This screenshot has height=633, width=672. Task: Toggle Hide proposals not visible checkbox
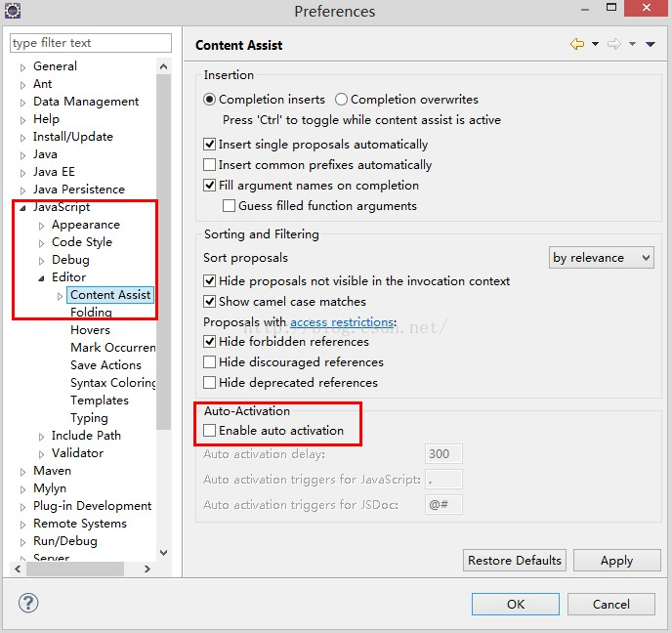[209, 281]
